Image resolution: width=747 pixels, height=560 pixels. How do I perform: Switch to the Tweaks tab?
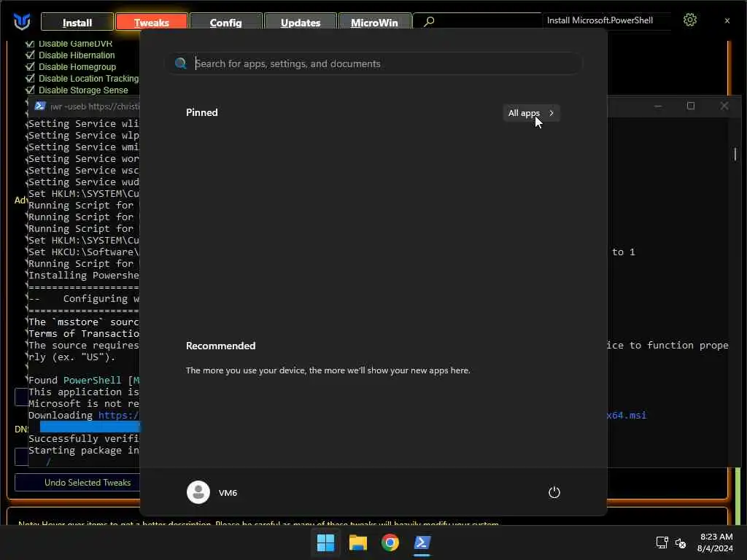[x=152, y=23]
